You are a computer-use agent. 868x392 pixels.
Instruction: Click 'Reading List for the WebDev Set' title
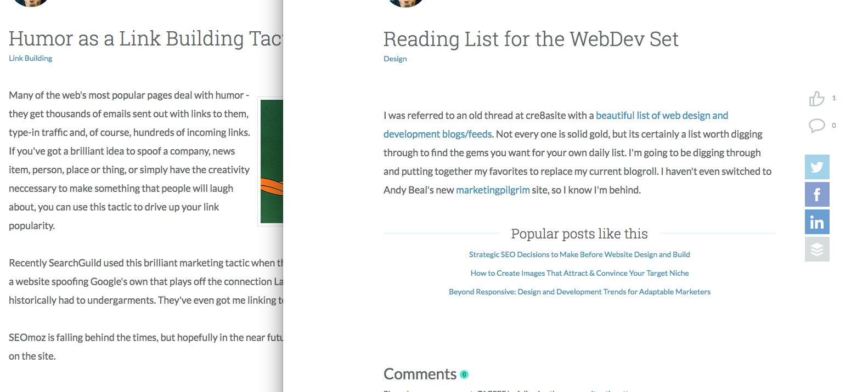tap(531, 39)
